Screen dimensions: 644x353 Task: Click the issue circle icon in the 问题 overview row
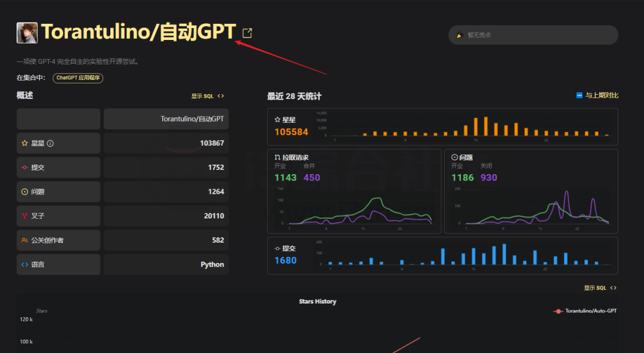point(24,191)
